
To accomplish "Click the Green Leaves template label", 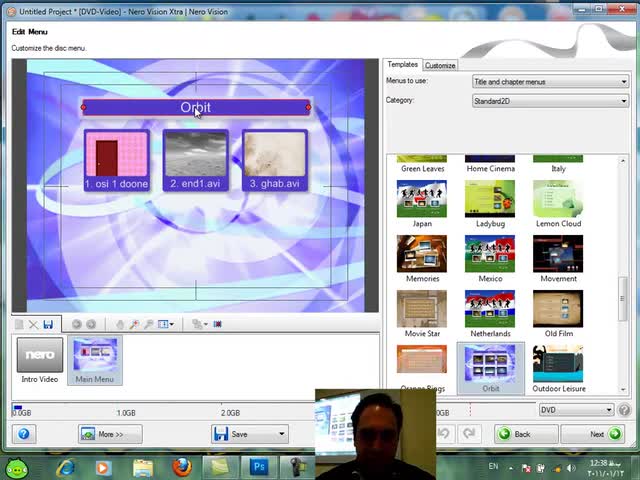I will 422,169.
